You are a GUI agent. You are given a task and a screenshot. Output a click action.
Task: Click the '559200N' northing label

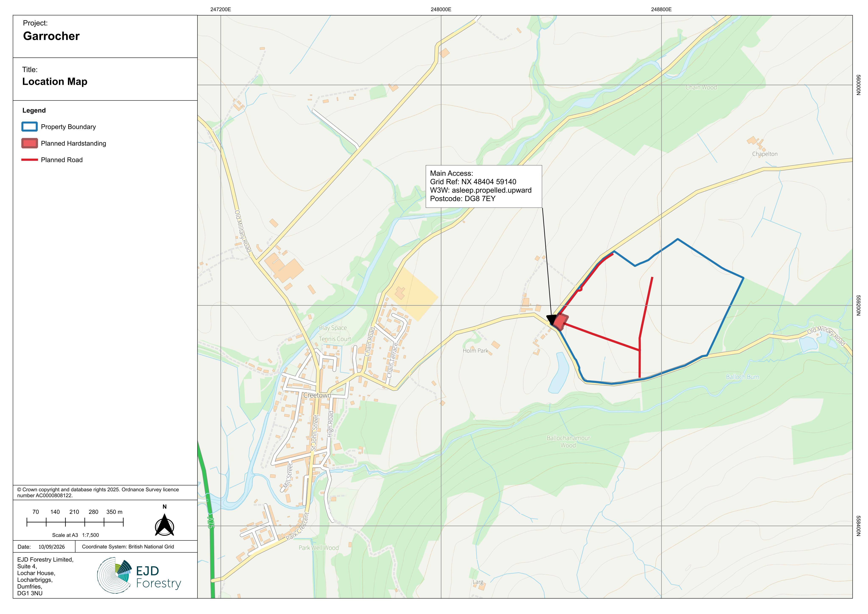[x=858, y=306]
